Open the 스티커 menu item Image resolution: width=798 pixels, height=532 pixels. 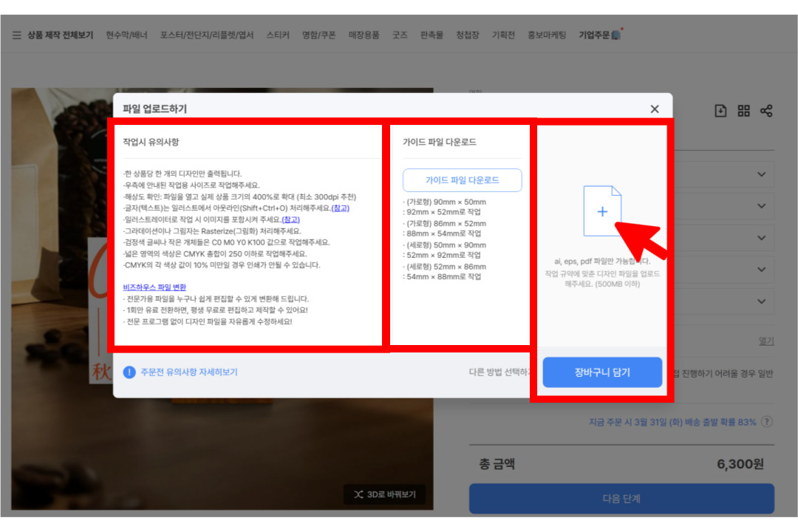click(x=278, y=35)
